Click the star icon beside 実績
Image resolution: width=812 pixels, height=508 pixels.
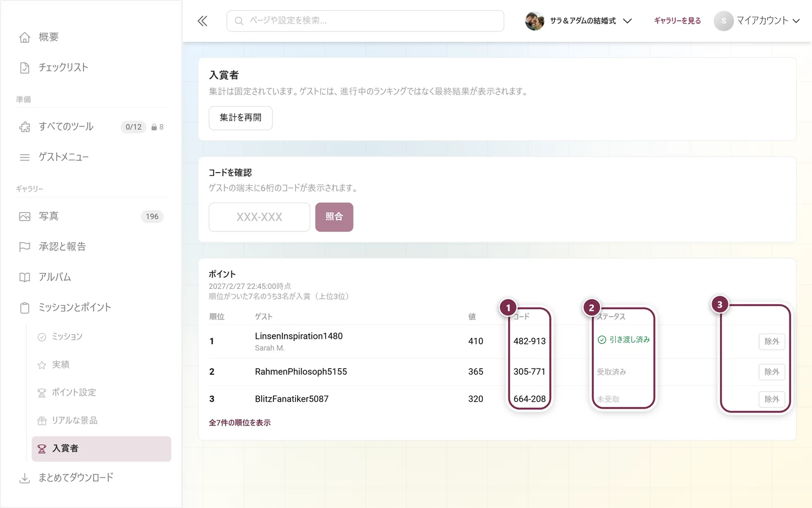click(42, 365)
